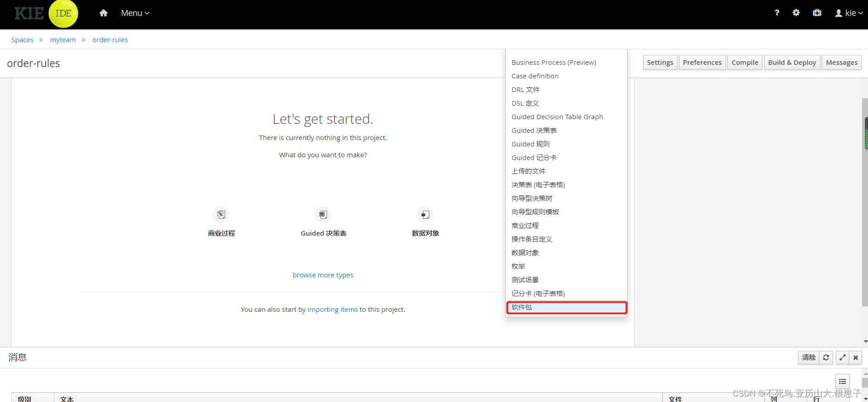The height and width of the screenshot is (402, 868).
Task: Refresh the 消息 messages panel
Action: (826, 358)
